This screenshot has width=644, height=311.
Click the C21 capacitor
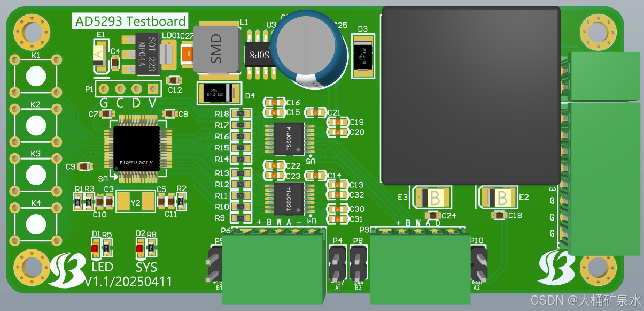315,112
